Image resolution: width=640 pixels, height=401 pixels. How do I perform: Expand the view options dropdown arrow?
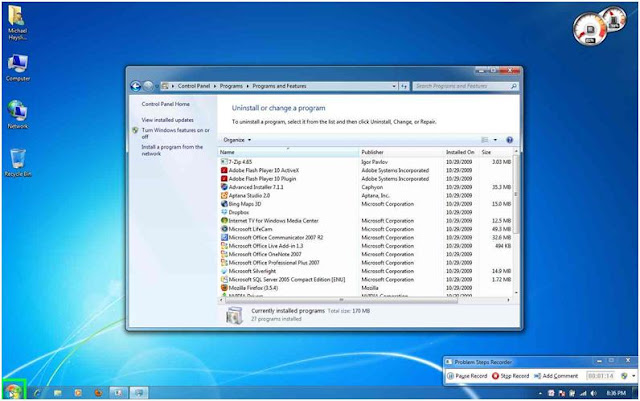click(x=495, y=140)
